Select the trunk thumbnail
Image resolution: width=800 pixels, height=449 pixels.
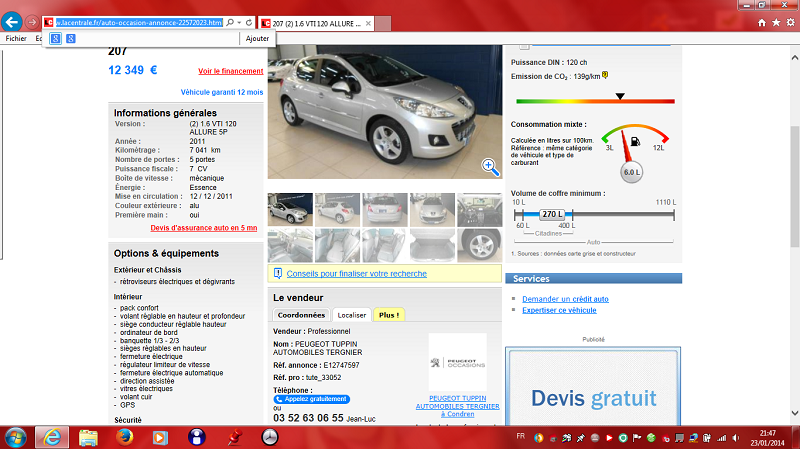[432, 245]
